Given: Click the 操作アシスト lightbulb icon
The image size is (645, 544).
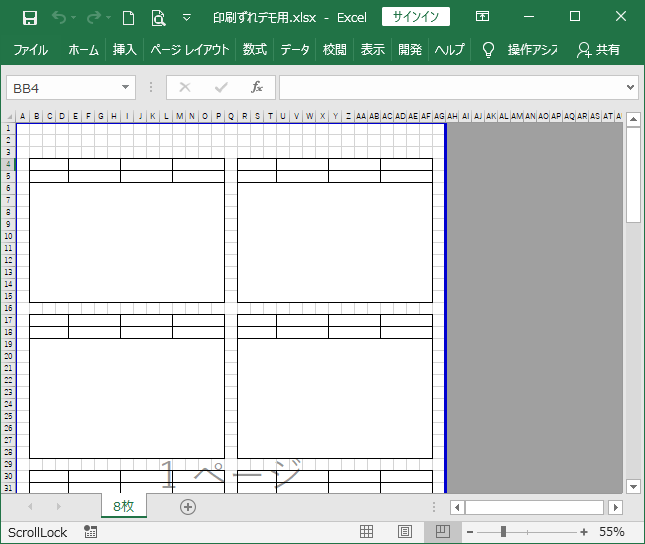Looking at the screenshot, I should click(x=488, y=50).
